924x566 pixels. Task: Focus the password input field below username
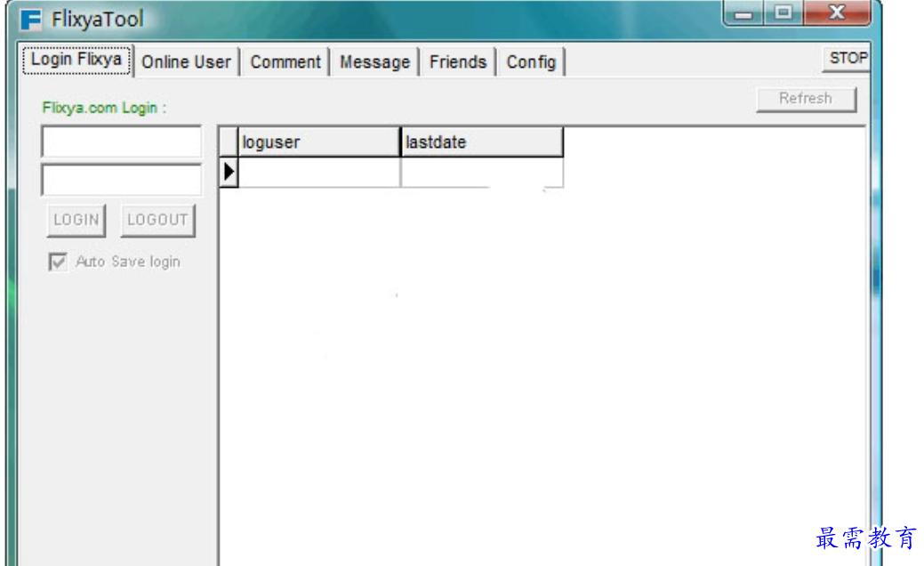[x=122, y=180]
